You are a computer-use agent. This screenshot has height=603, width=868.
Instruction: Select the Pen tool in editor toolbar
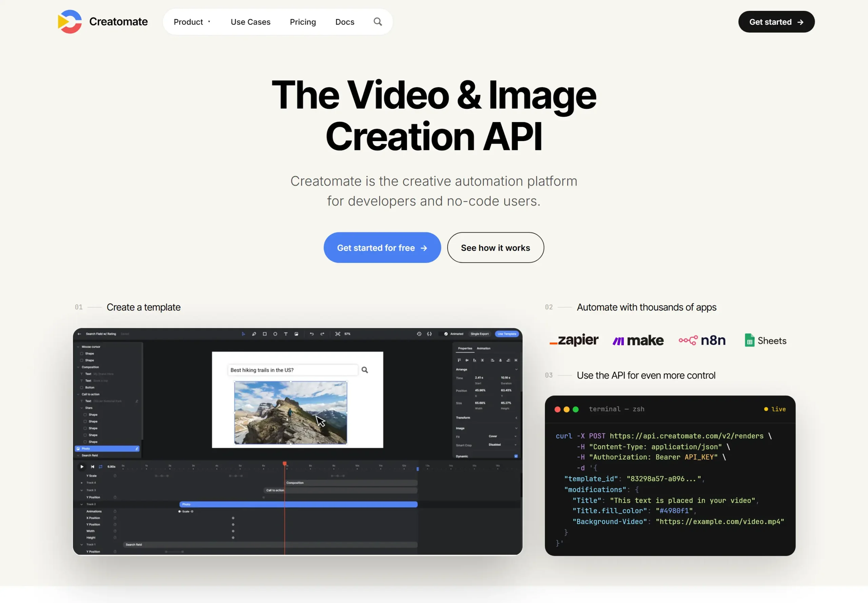254,334
